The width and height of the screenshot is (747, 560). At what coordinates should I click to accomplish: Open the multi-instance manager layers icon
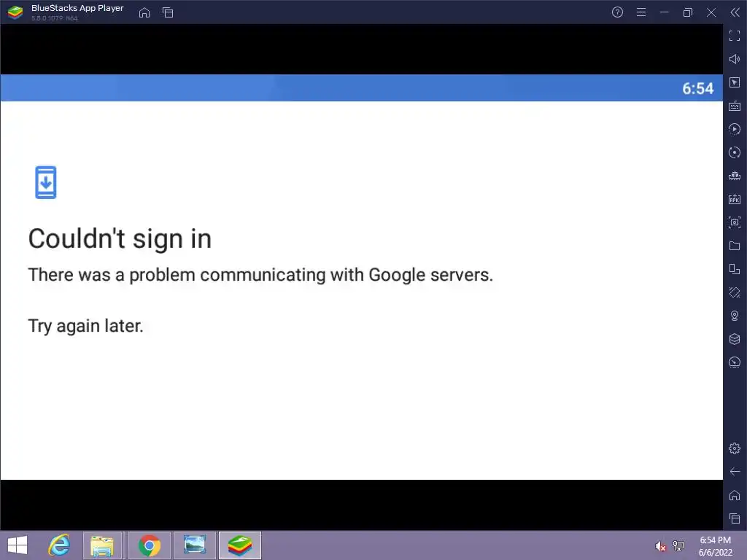click(x=735, y=339)
